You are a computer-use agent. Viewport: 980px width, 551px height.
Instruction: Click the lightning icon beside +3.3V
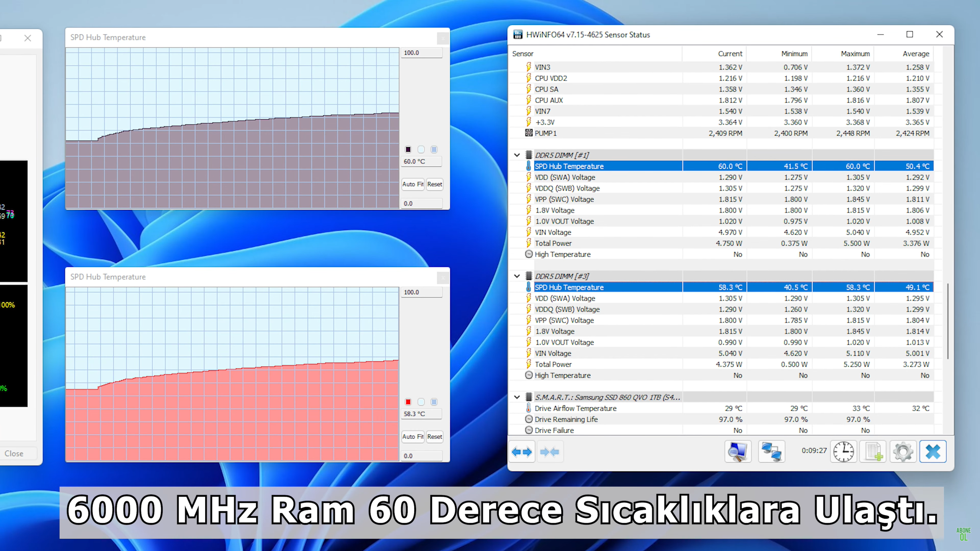(529, 122)
